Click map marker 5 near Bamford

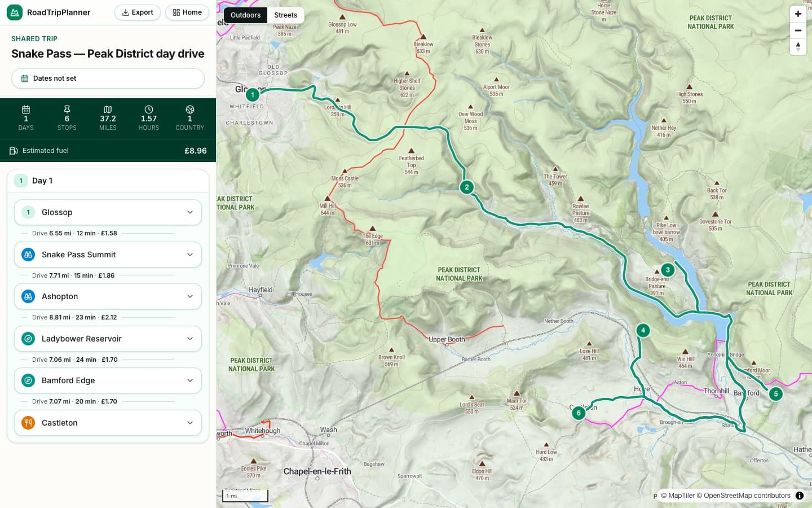[776, 394]
